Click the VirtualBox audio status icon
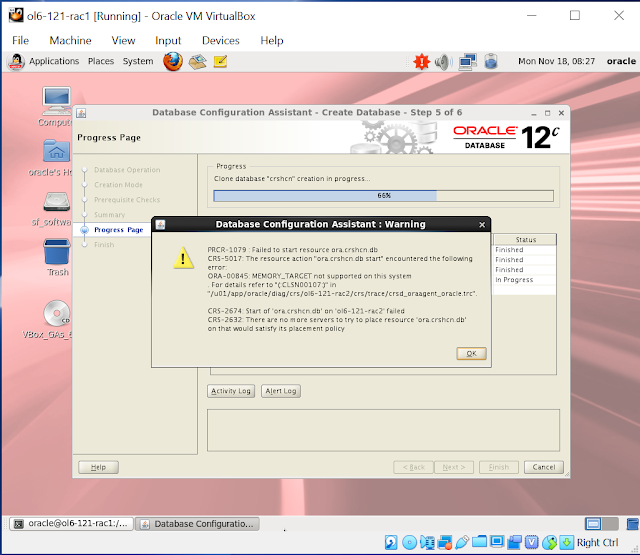Image resolution: width=640 pixels, height=555 pixels. pos(427,542)
